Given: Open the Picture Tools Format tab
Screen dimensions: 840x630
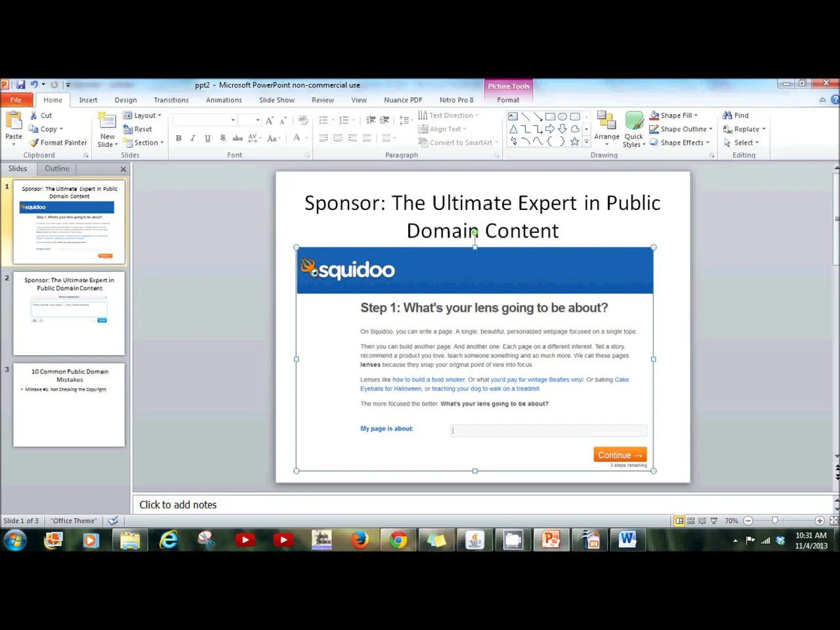Looking at the screenshot, I should [x=508, y=100].
